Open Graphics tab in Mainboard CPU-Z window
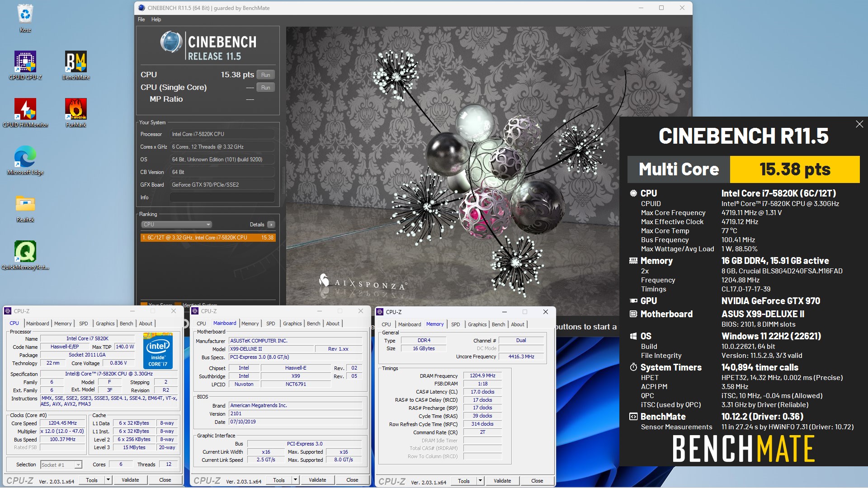Image resolution: width=868 pixels, height=488 pixels. click(292, 324)
